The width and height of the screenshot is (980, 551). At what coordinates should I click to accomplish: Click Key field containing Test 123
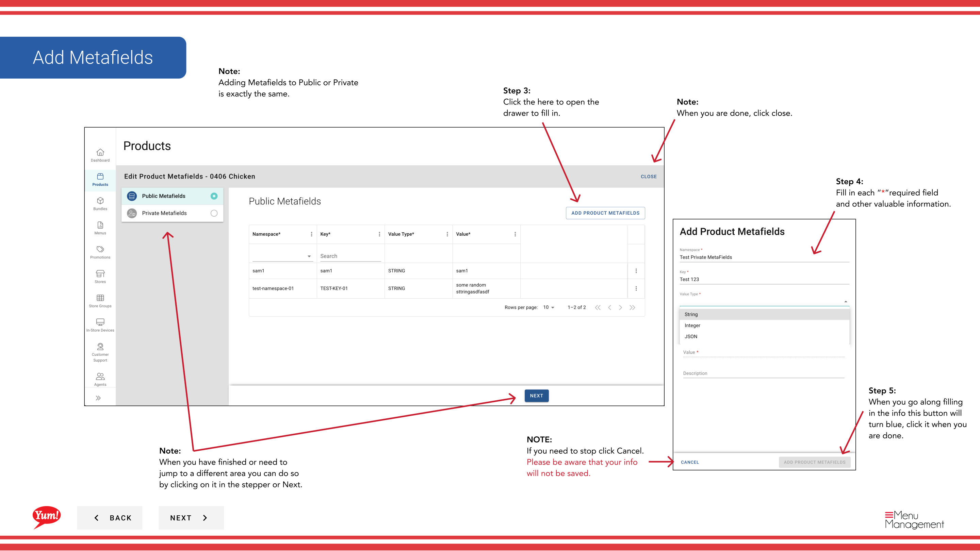[x=764, y=280]
